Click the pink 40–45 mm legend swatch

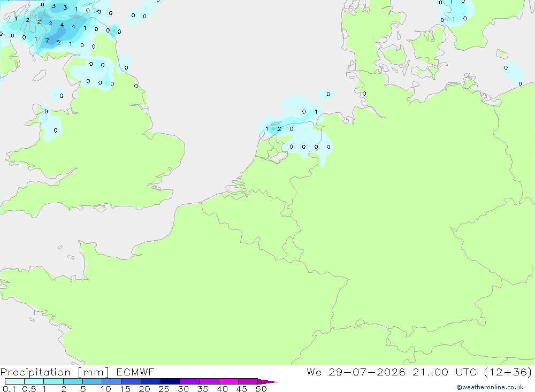(x=228, y=381)
